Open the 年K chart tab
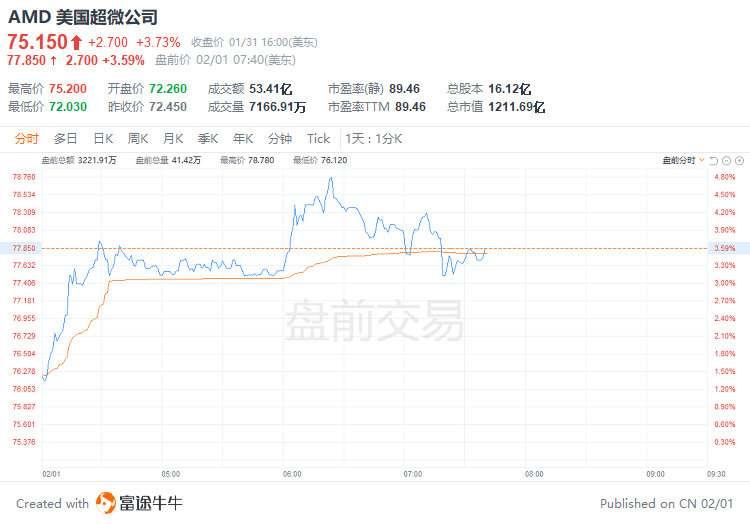 point(243,139)
